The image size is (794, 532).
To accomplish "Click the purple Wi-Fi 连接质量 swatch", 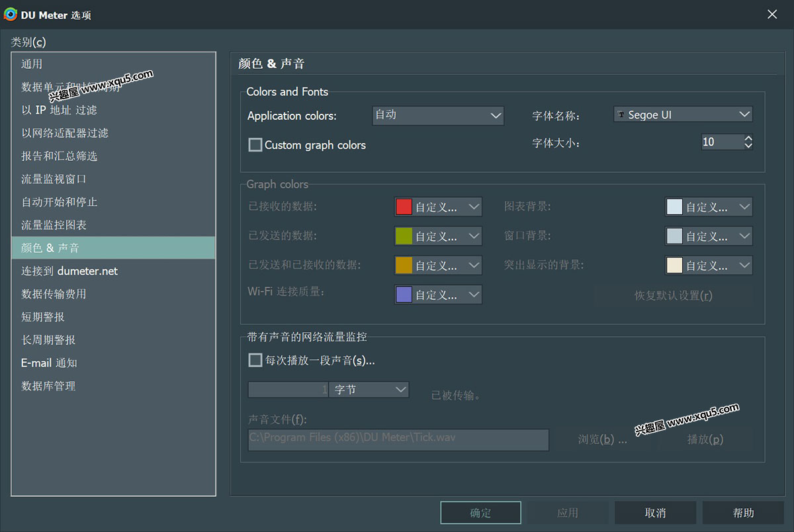I will (x=404, y=294).
